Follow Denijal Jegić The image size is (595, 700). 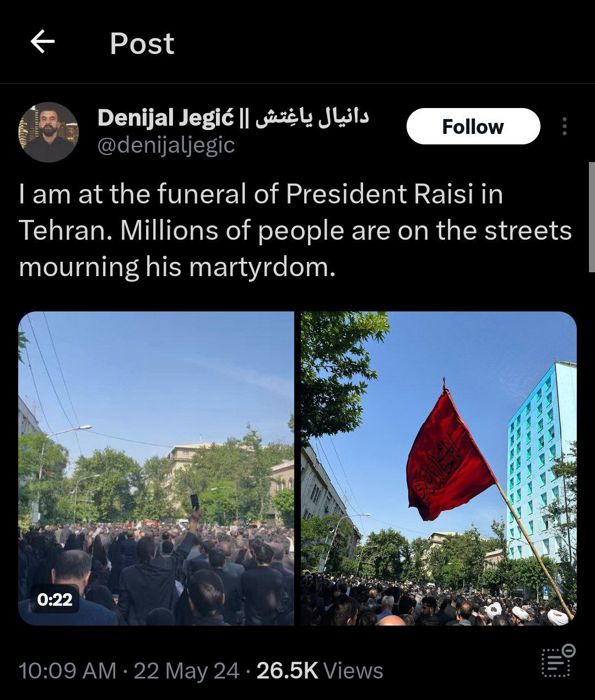[x=473, y=126]
